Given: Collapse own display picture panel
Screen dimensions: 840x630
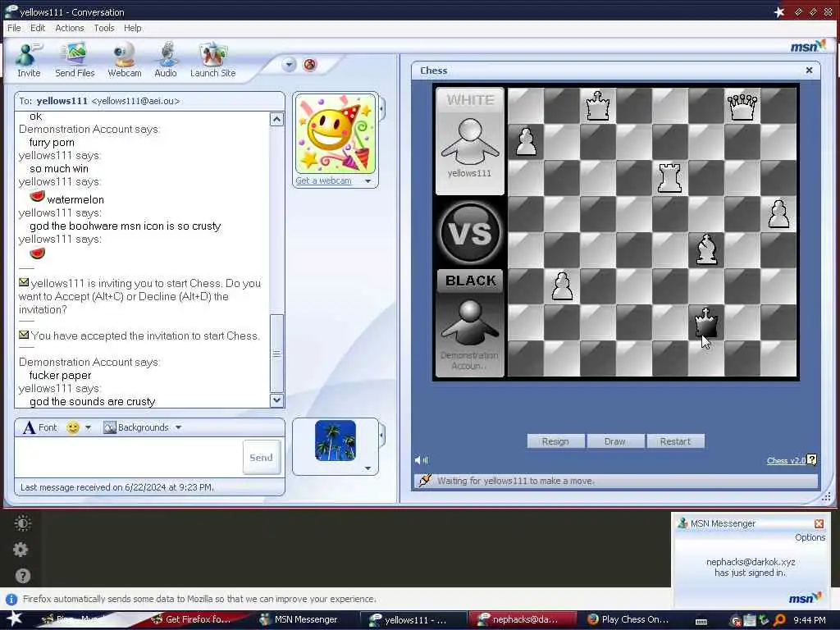Looking at the screenshot, I should point(382,435).
